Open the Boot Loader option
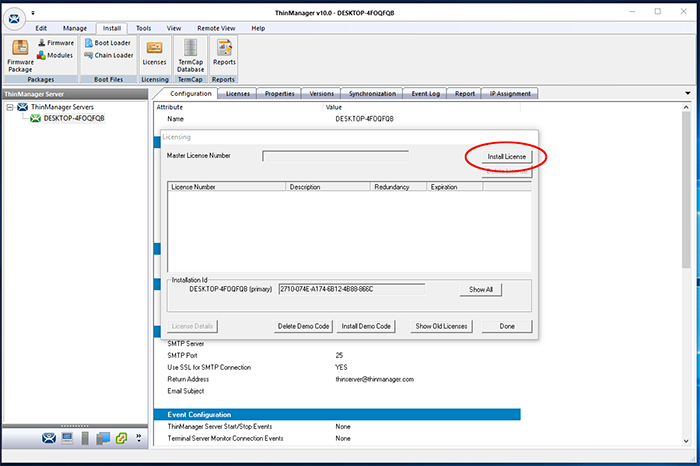 (108, 43)
